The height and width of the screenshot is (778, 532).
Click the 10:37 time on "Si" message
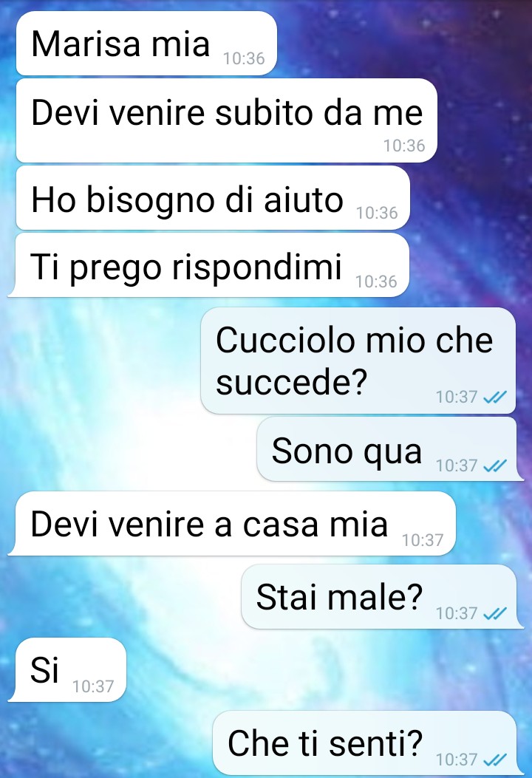(93, 686)
